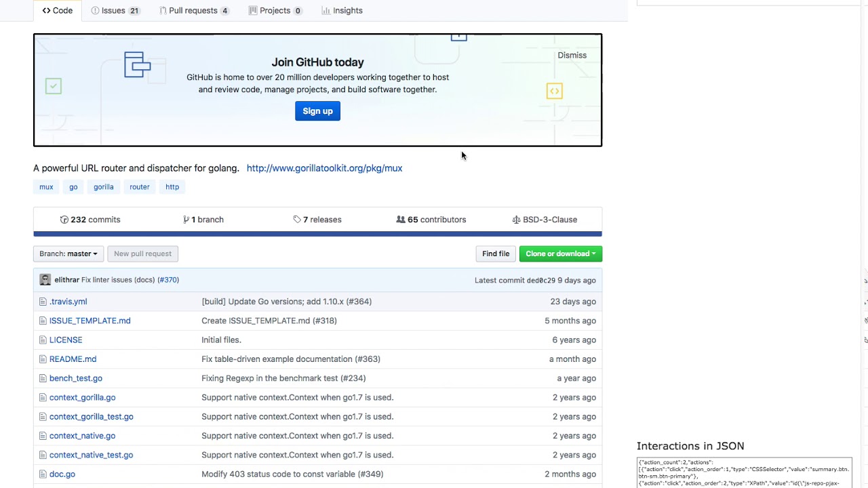Open Modify 403 status code commit
The width and height of the screenshot is (868, 488).
(292, 474)
